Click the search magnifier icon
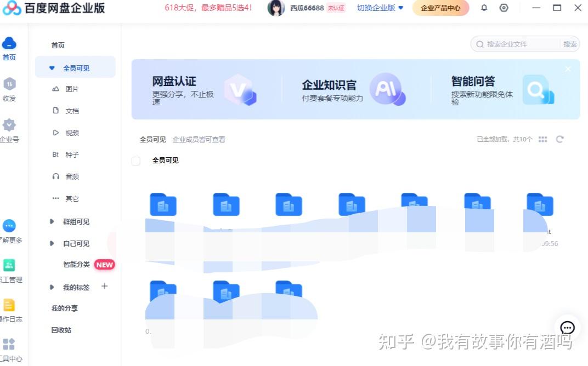The image size is (588, 366). pos(479,44)
